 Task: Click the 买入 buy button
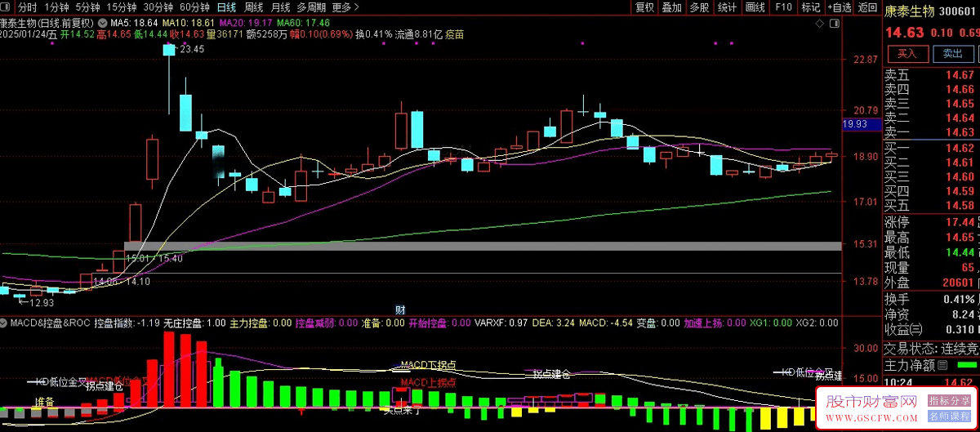(x=907, y=53)
